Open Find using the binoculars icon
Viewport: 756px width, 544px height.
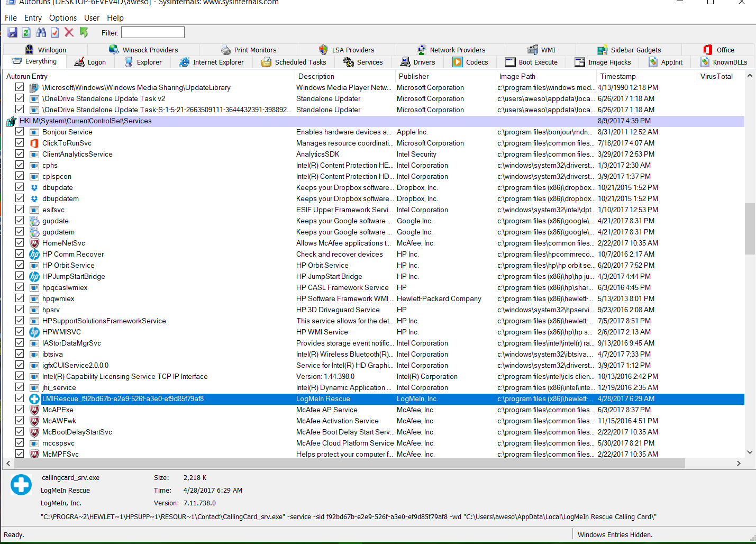(x=41, y=32)
